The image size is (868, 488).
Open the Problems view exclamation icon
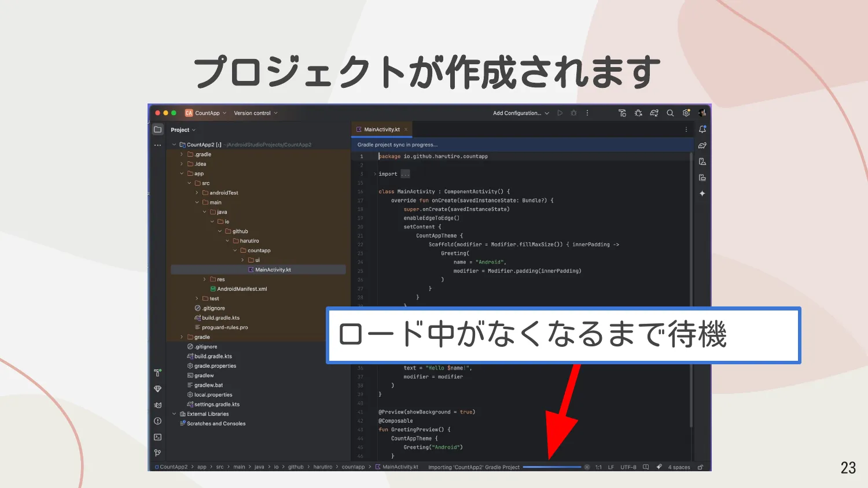tap(157, 421)
